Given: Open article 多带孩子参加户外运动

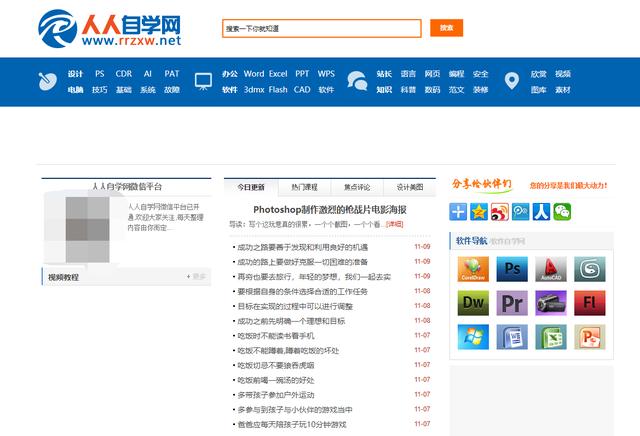Looking at the screenshot, I should tap(276, 395).
